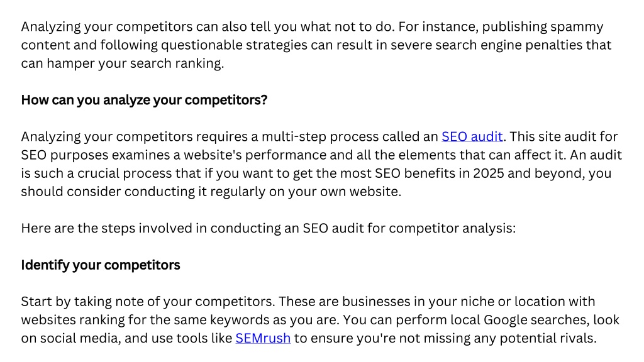Click the heading "How can you analyze your competitors?"
Viewport: 644px width, 362px height.
(144, 100)
